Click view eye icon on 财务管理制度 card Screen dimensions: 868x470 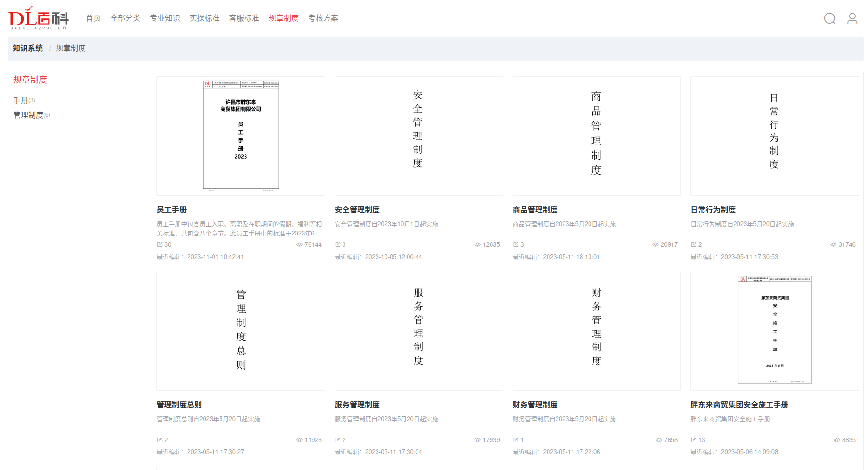[x=659, y=440]
